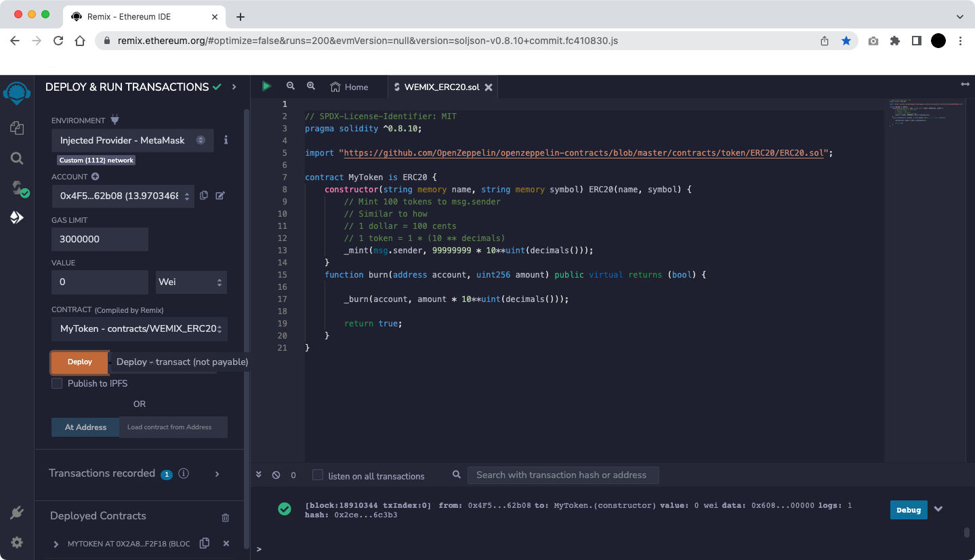Open the Search in files icon
The height and width of the screenshot is (560, 975).
tap(17, 158)
